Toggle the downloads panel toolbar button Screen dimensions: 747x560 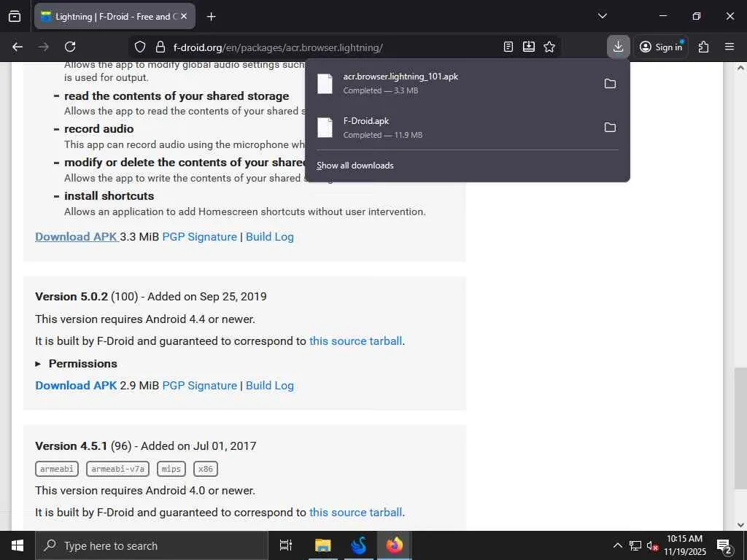tap(619, 47)
